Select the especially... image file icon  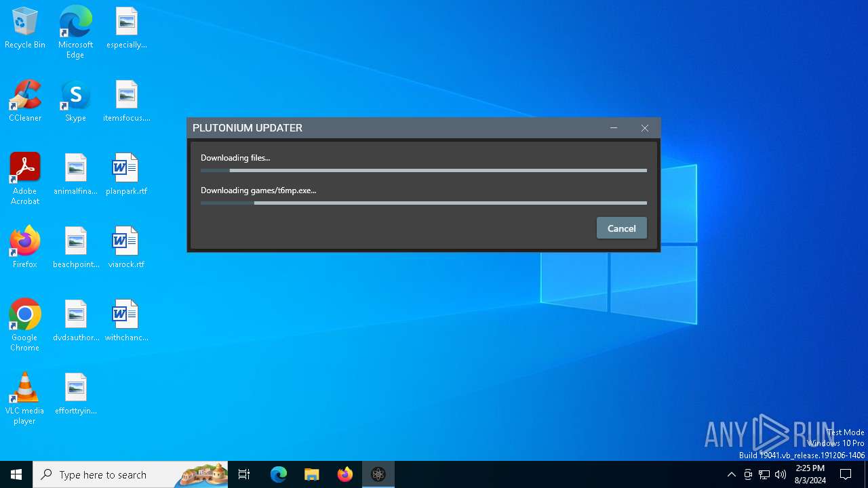[127, 28]
